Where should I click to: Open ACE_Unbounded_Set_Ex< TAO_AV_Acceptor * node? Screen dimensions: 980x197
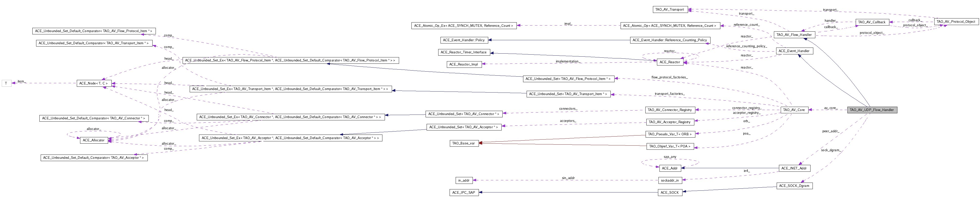[x=290, y=138]
